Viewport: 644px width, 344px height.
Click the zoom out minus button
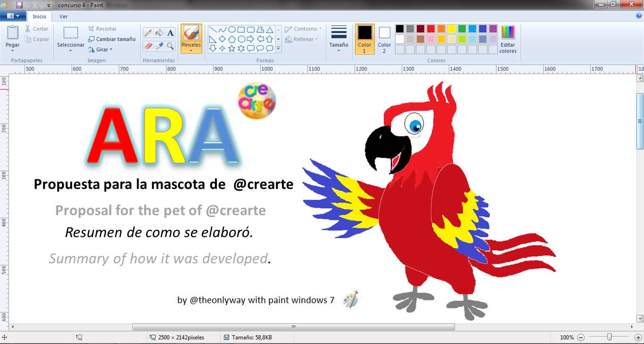(x=581, y=337)
